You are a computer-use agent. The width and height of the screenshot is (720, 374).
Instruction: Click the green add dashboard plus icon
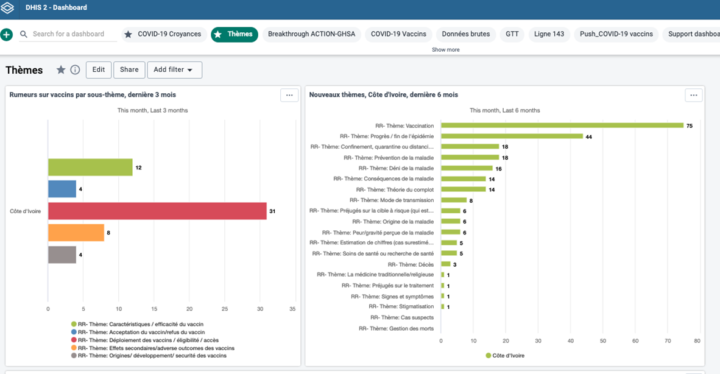tap(6, 34)
